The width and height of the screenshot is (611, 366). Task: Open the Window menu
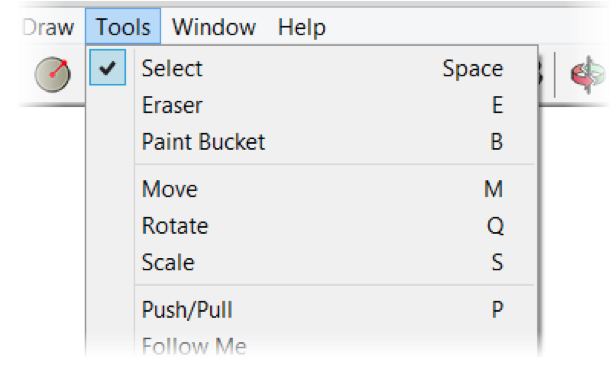pyautogui.click(x=214, y=27)
